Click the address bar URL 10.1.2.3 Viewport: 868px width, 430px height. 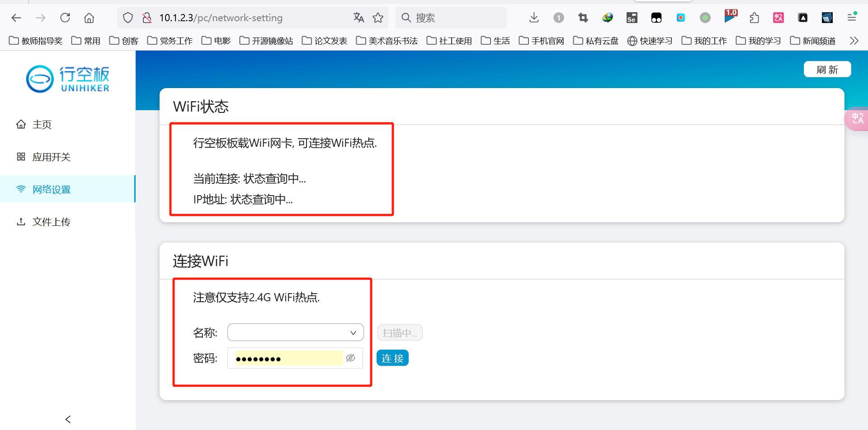point(221,18)
